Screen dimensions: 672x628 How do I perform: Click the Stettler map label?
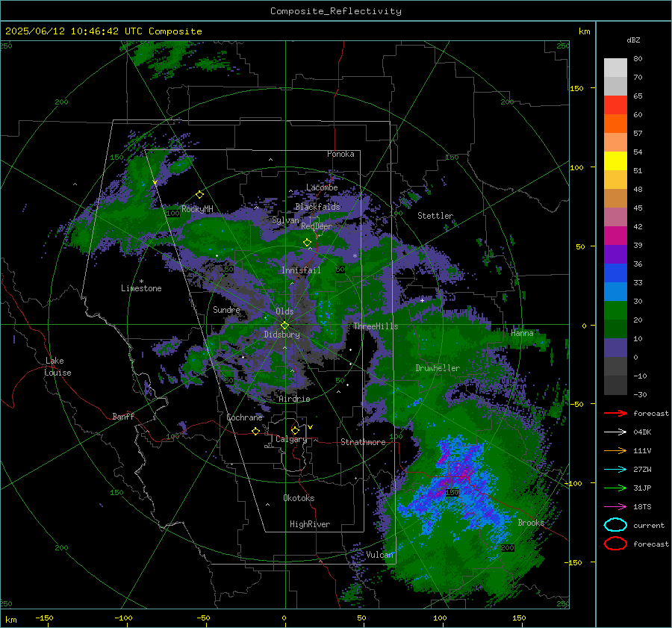435,216
